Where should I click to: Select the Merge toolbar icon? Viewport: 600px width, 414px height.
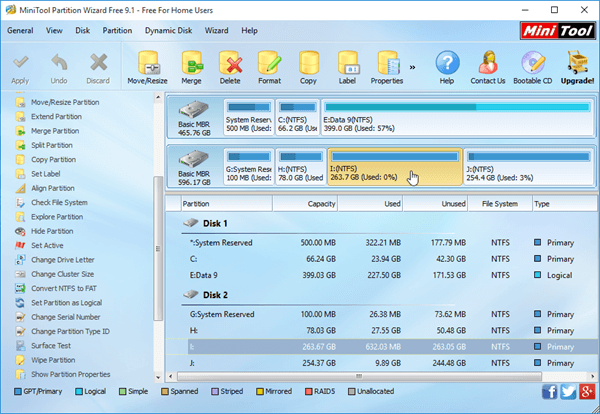[191, 62]
